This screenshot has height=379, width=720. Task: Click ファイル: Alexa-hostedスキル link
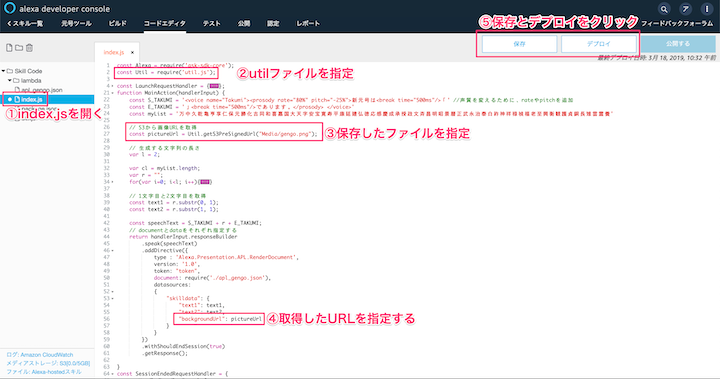point(44,372)
